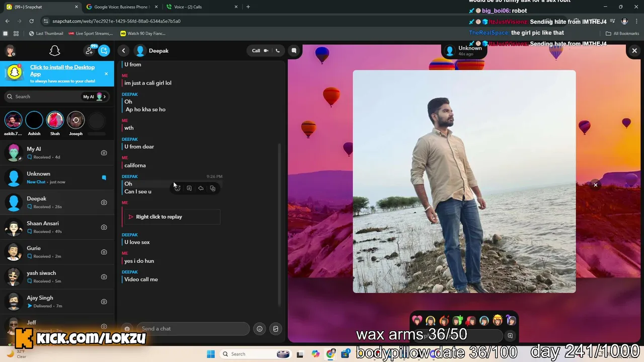Open the sticker/media icon in chat input
This screenshot has width=644, height=362.
coord(276,329)
